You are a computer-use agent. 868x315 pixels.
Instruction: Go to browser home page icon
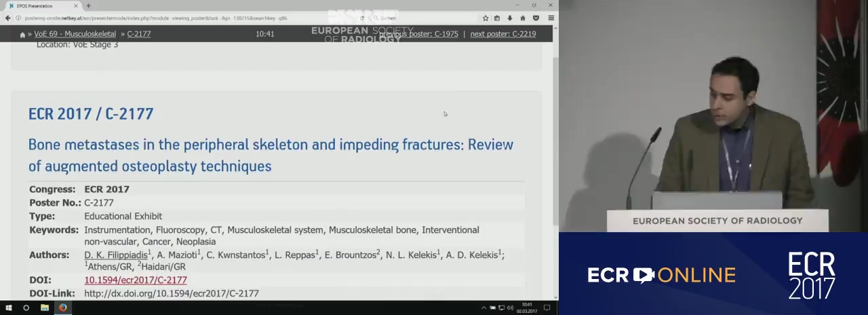(523, 18)
